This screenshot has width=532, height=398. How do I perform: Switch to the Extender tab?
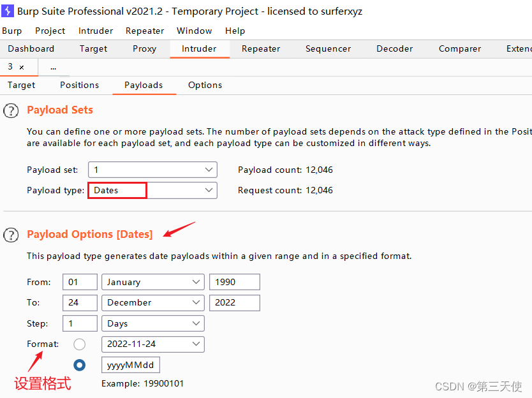tap(519, 49)
